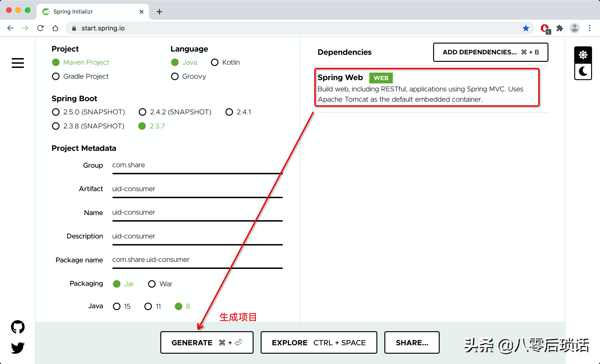This screenshot has width=600, height=364.
Task: Click the SHARE button
Action: pos(412,342)
